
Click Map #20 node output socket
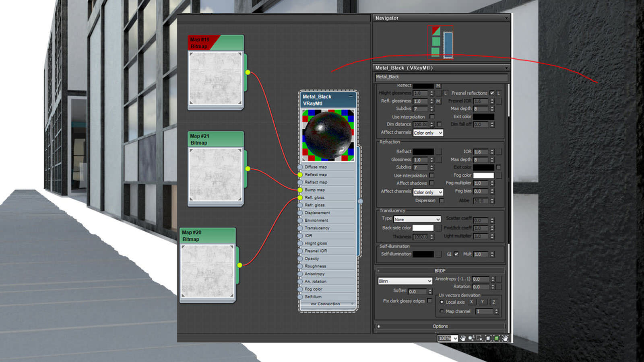point(240,265)
